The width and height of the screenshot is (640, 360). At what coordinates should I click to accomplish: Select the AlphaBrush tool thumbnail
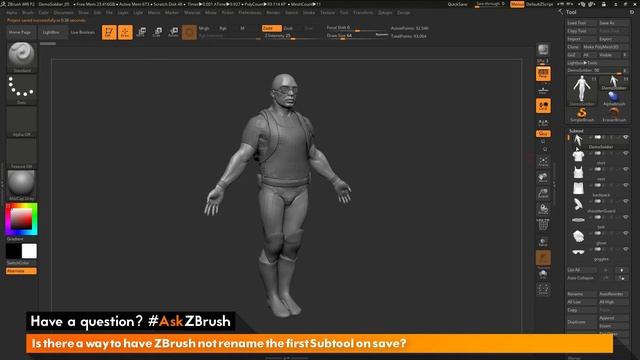pos(614,99)
